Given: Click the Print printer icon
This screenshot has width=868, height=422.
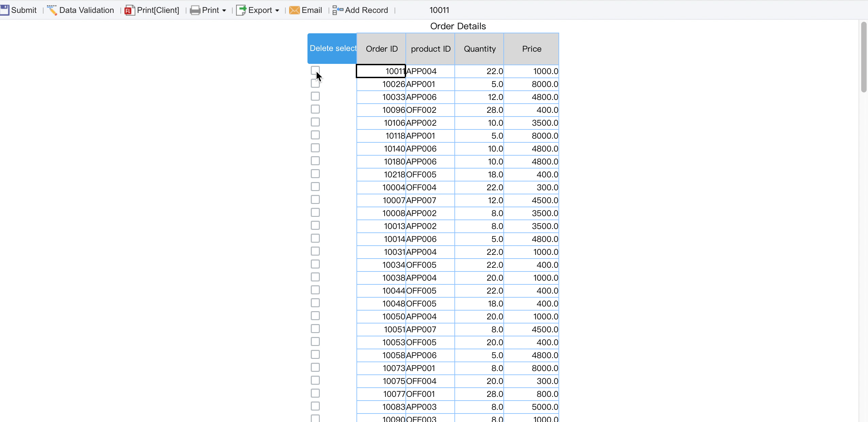Looking at the screenshot, I should (195, 10).
